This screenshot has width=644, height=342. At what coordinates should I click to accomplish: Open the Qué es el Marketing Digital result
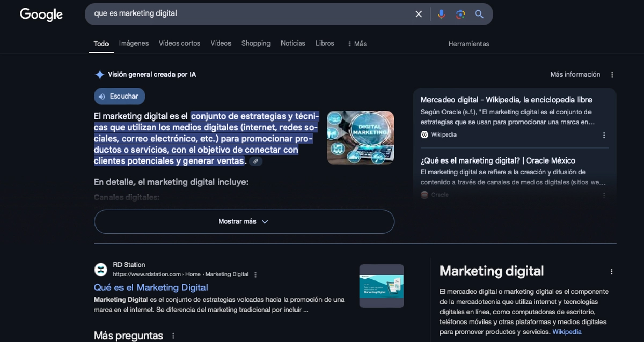point(151,287)
